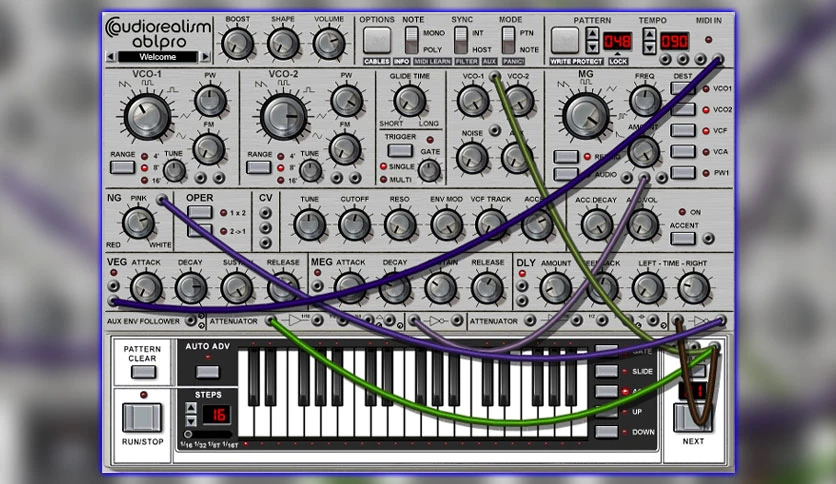The image size is (836, 484).
Task: Toggle the MODE ptn/note switch
Action: (x=509, y=41)
